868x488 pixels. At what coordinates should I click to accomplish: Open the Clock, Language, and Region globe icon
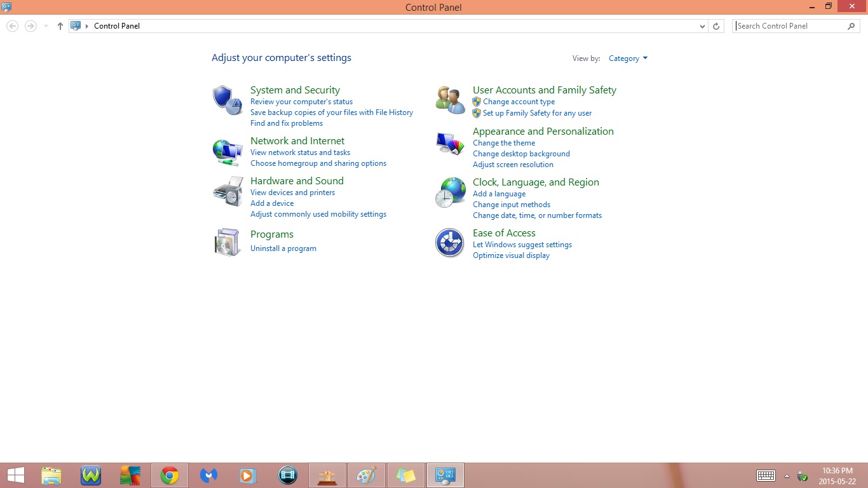(450, 193)
